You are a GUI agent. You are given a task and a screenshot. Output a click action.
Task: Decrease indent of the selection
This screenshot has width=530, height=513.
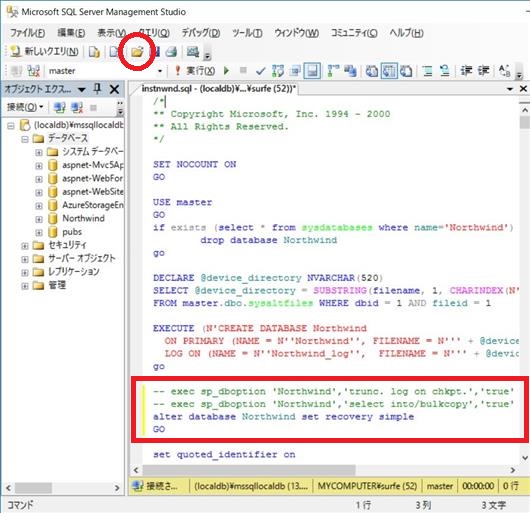[466, 71]
